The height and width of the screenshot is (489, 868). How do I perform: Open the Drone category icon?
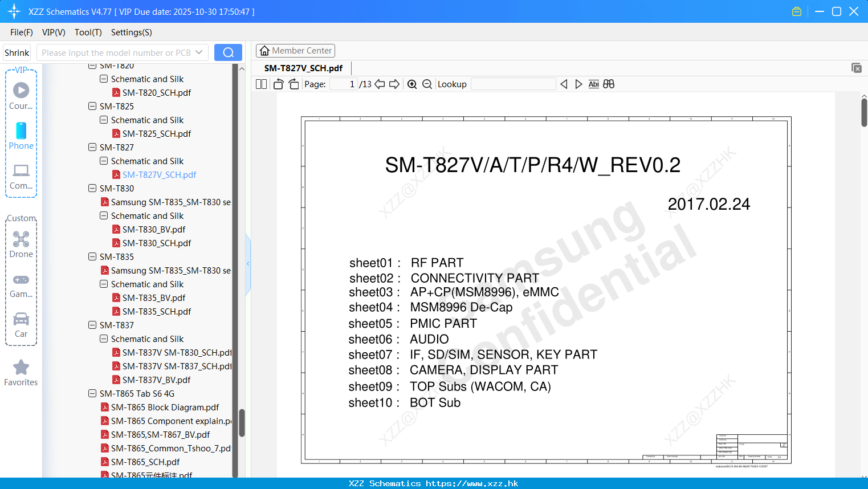click(x=21, y=239)
